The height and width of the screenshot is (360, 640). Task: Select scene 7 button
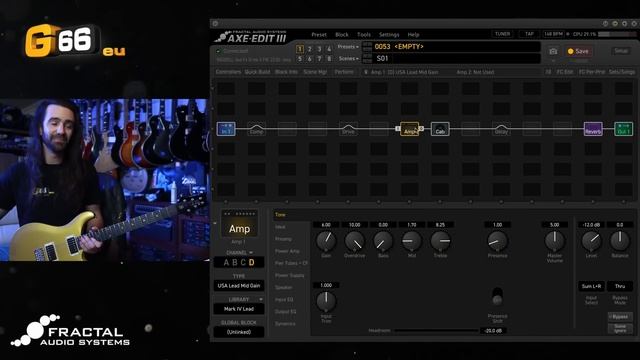pyautogui.click(x=320, y=59)
